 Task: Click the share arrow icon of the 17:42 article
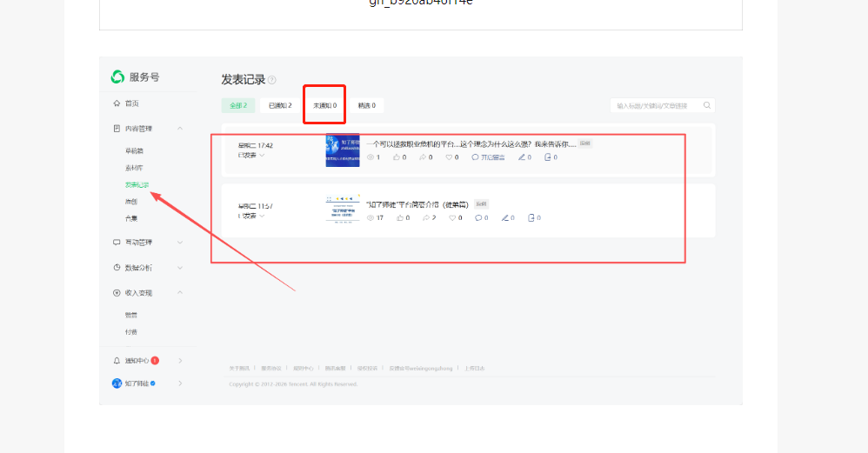pos(423,157)
